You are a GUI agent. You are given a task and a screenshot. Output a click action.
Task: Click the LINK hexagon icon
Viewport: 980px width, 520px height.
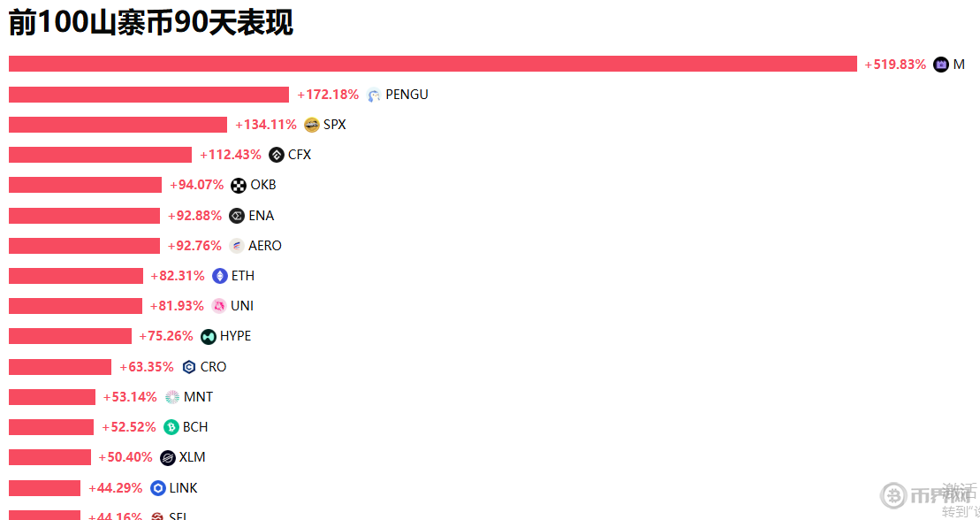(158, 488)
